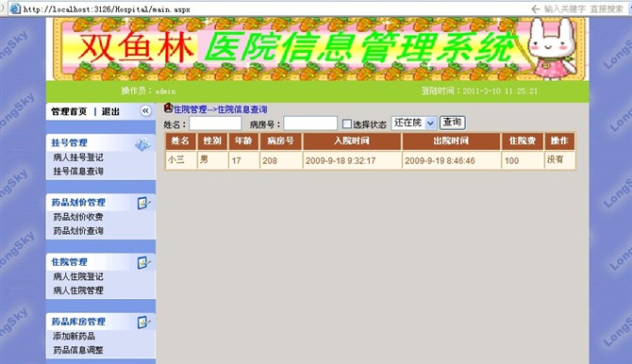This screenshot has width=632, height=364.
Task: Collapse the sidebar with the double-chevron icon
Action: pyautogui.click(x=145, y=111)
